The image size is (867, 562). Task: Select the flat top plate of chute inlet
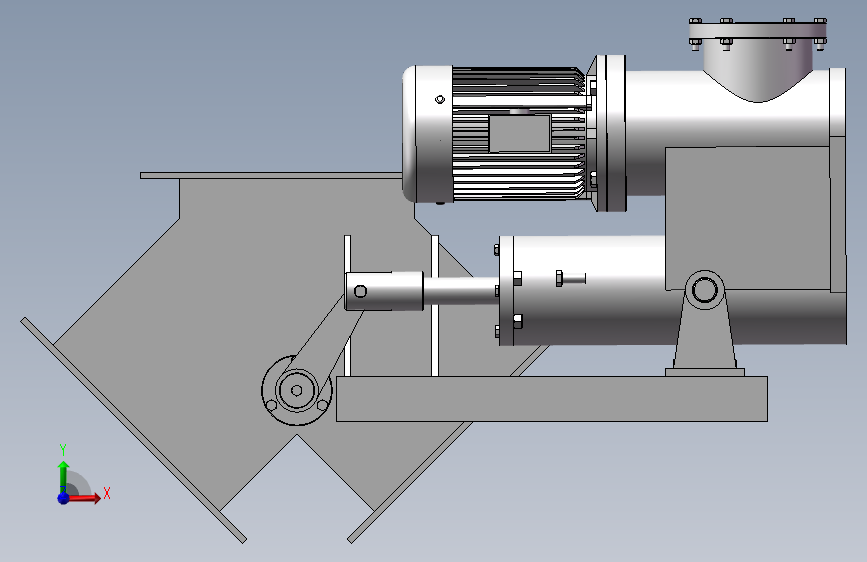click(x=271, y=175)
